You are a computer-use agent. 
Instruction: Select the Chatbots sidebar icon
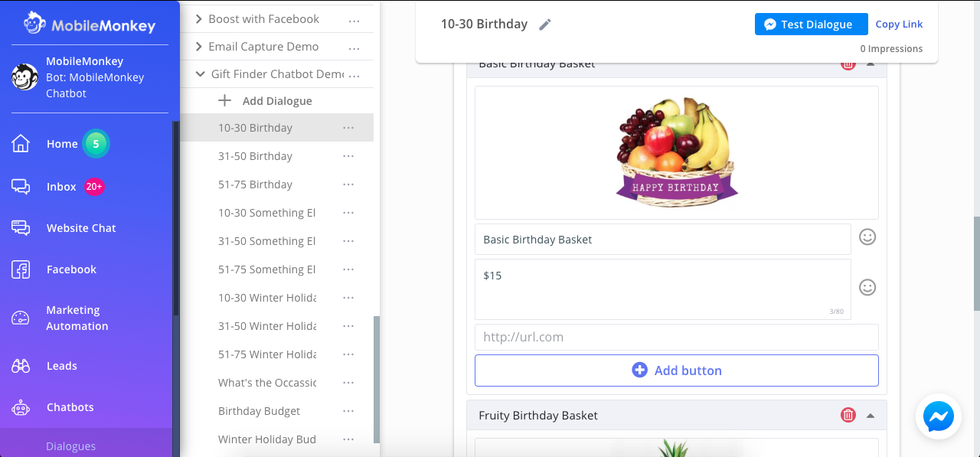[21, 406]
